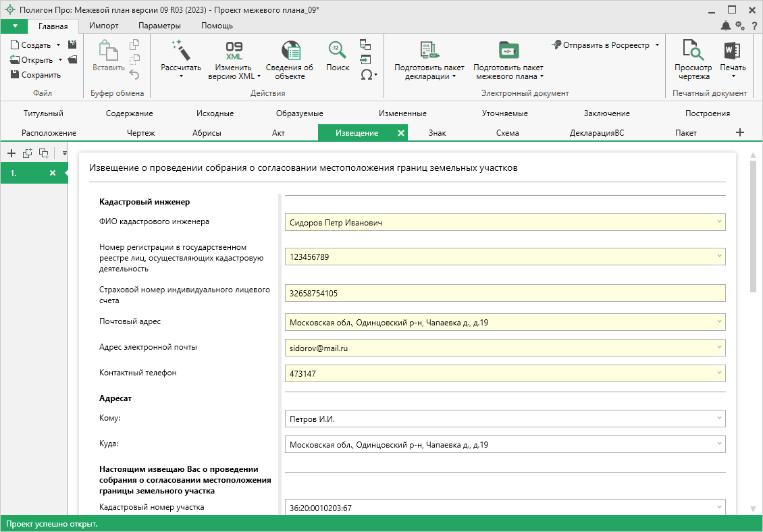Switch to the Чертеж tab

tap(140, 133)
